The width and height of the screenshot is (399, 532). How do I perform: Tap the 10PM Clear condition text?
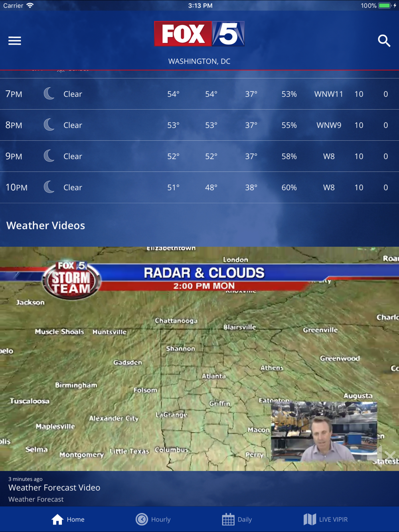click(x=73, y=187)
